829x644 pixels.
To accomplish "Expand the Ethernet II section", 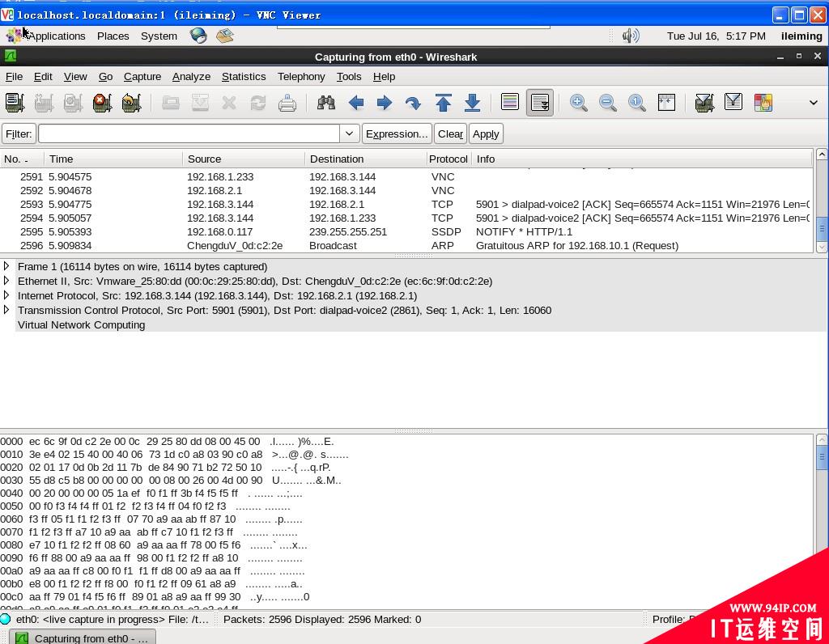I will pos(6,281).
